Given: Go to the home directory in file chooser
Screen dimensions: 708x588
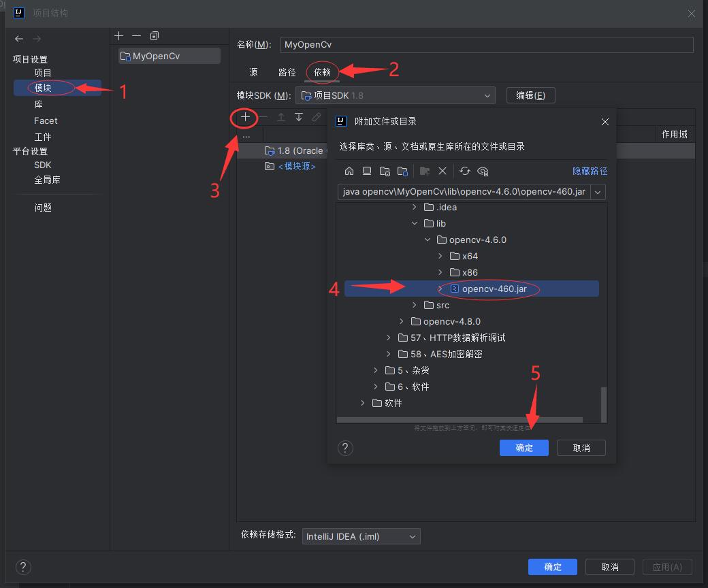Looking at the screenshot, I should [349, 171].
